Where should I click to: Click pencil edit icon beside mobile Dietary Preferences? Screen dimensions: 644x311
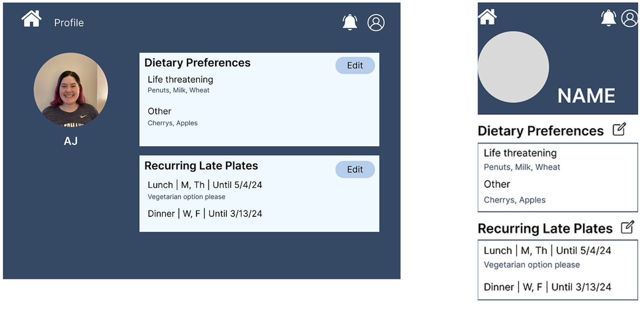coord(619,129)
